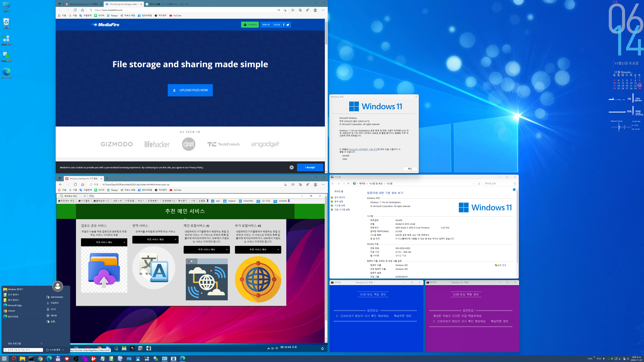Click back arrow in bottom browser window
This screenshot has height=362, width=644.
coord(61,184)
